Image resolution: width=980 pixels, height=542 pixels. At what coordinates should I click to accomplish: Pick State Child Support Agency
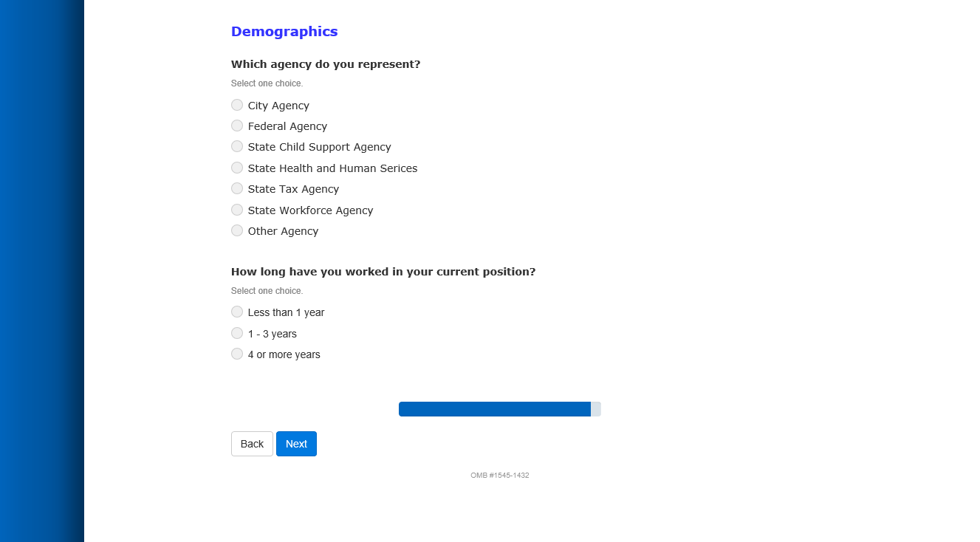click(x=237, y=146)
